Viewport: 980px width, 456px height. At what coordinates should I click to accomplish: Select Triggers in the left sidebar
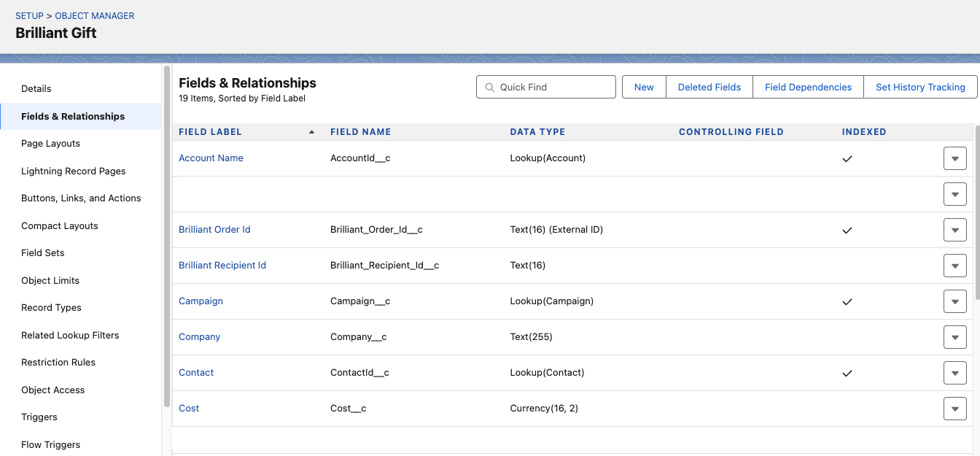[x=39, y=417]
